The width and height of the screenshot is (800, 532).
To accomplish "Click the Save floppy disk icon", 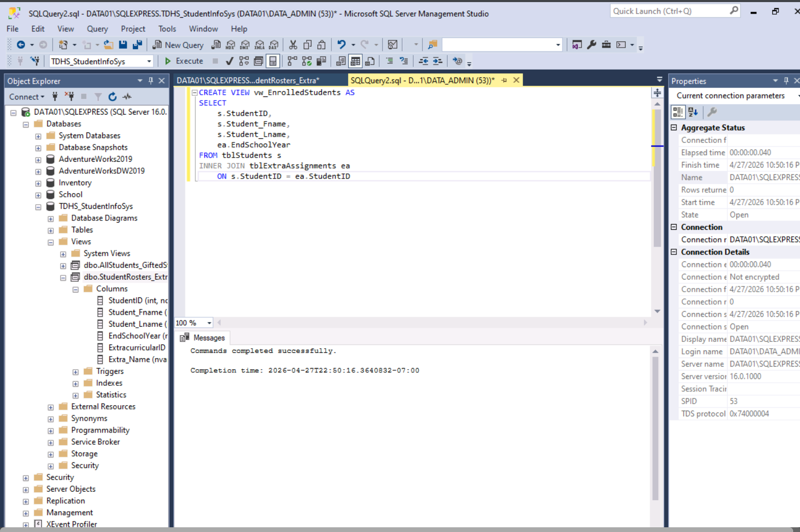I will pos(123,45).
